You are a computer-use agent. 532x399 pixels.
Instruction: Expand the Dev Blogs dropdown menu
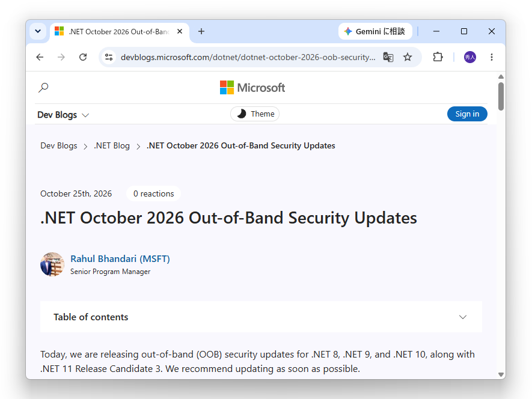(x=63, y=115)
